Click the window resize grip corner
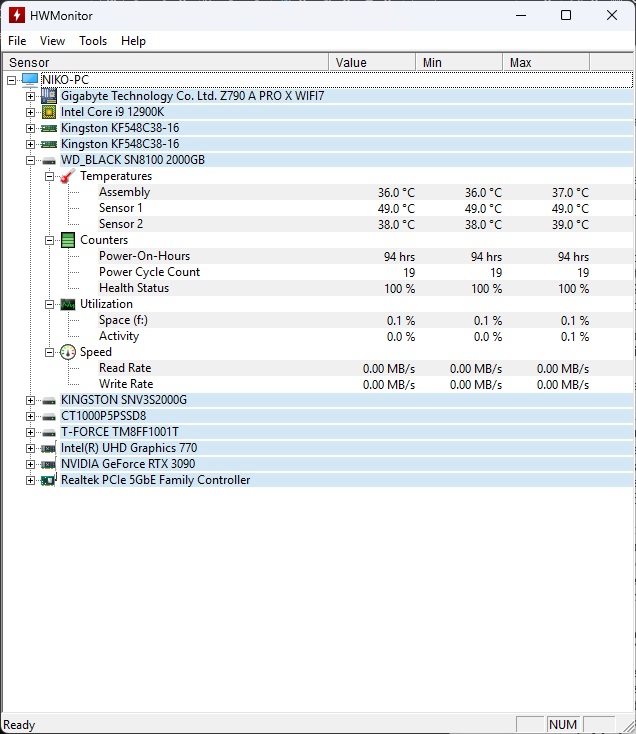This screenshot has width=636, height=734. pyautogui.click(x=628, y=726)
